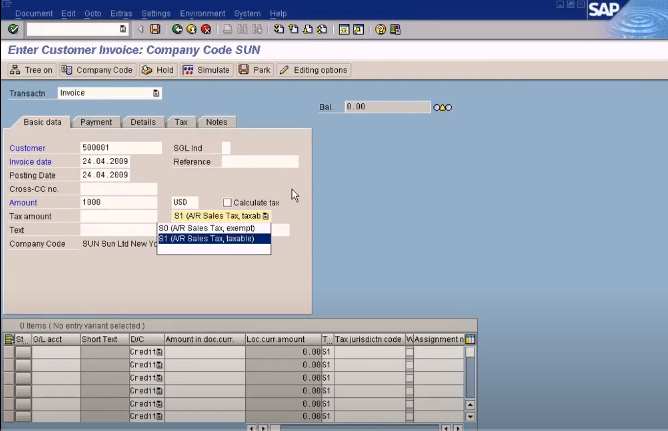Click the Tree on button

(32, 70)
